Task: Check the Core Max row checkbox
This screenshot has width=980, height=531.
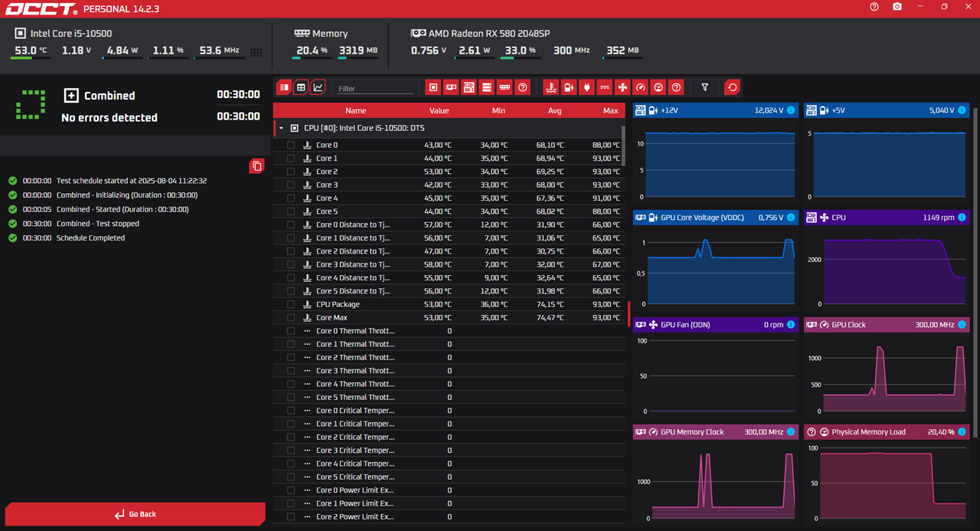Action: pos(291,317)
